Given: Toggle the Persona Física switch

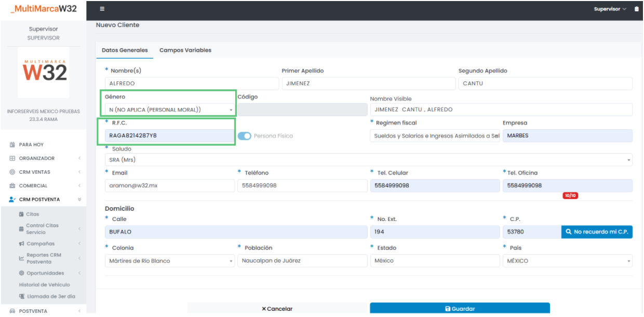Looking at the screenshot, I should (x=245, y=136).
